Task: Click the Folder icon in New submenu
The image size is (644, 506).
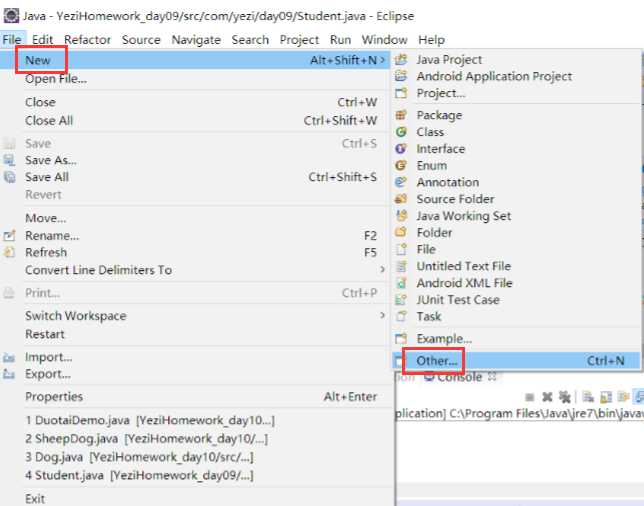Action: pos(401,232)
